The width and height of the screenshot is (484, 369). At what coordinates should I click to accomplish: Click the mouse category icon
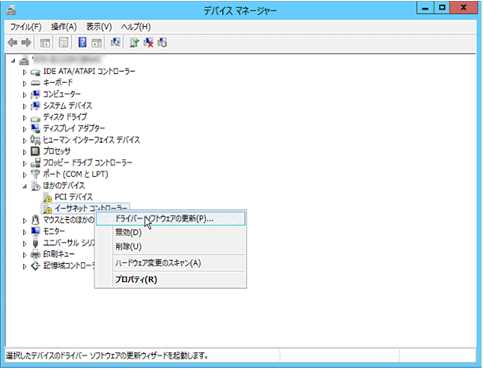pyautogui.click(x=36, y=220)
